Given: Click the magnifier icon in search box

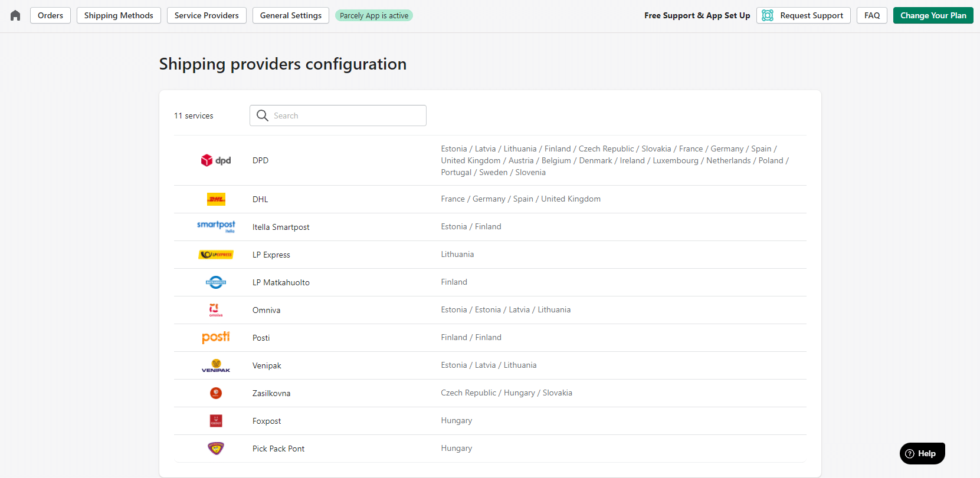Looking at the screenshot, I should pos(263,116).
